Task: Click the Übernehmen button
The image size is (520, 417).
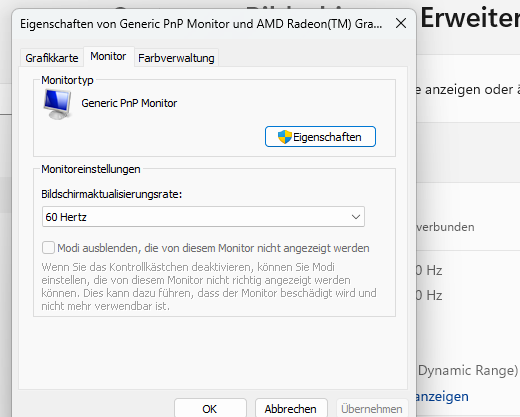Action: pyautogui.click(x=372, y=408)
